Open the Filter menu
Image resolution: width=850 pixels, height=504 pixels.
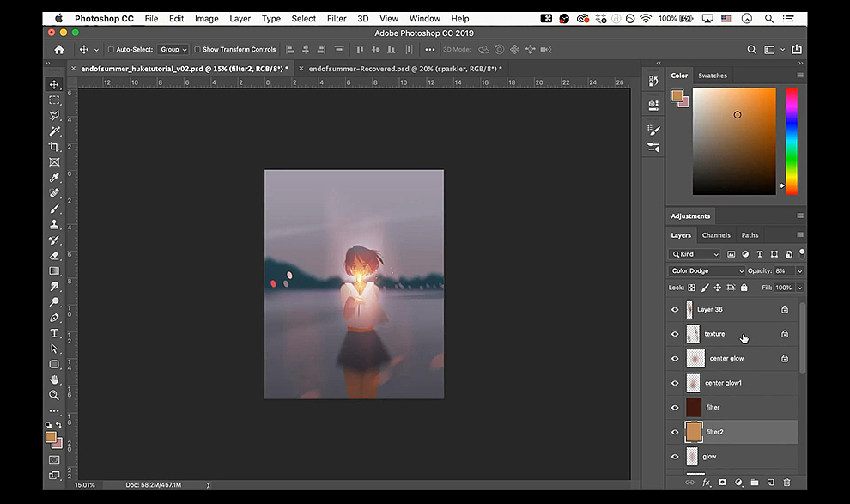(336, 18)
